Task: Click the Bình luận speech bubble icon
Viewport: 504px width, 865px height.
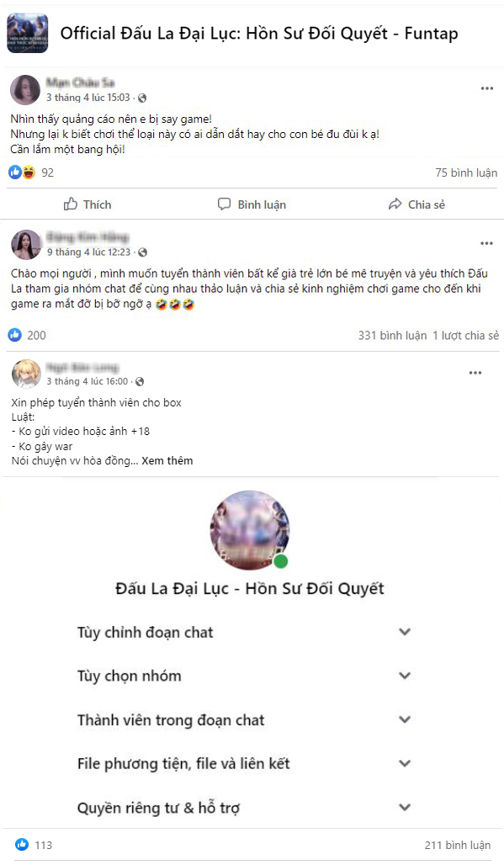Action: tap(224, 204)
